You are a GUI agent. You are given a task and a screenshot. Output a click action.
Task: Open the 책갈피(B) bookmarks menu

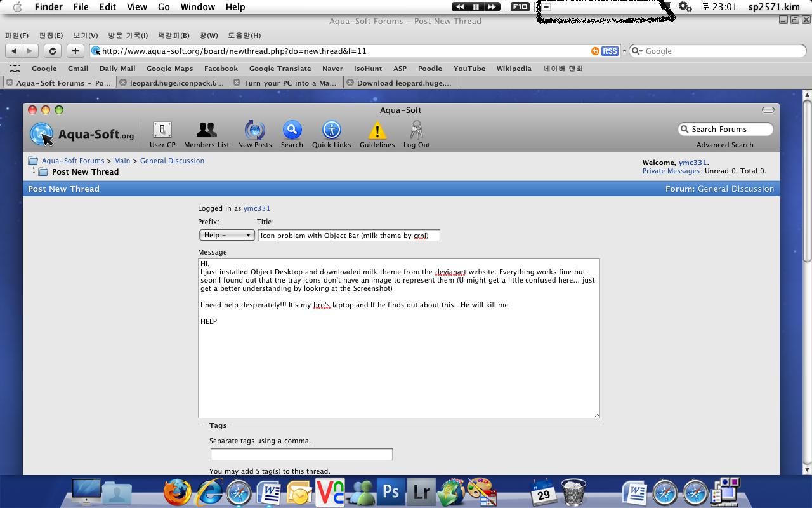(x=173, y=36)
